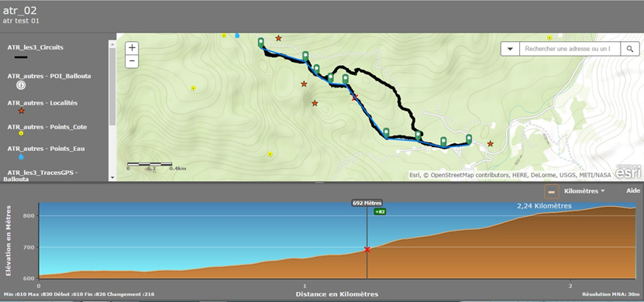This screenshot has height=302, width=644.
Task: Zoom out with the minus button
Action: pos(132,61)
